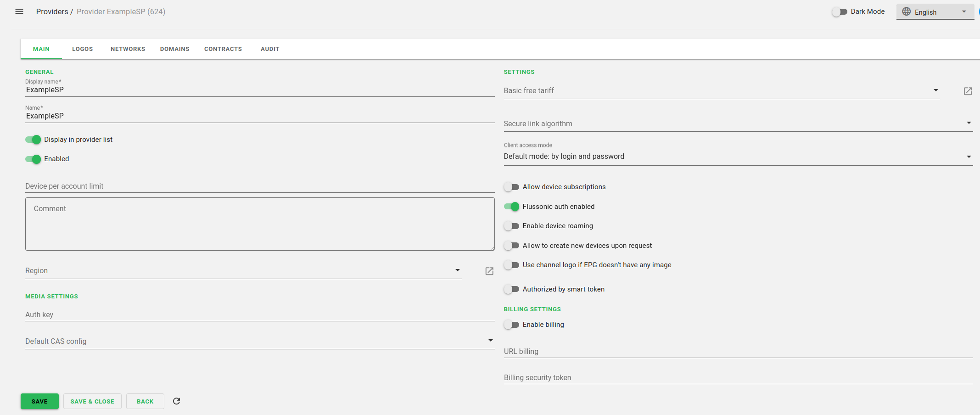This screenshot has width=980, height=415.
Task: Open the hamburger navigation menu
Action: 19,11
